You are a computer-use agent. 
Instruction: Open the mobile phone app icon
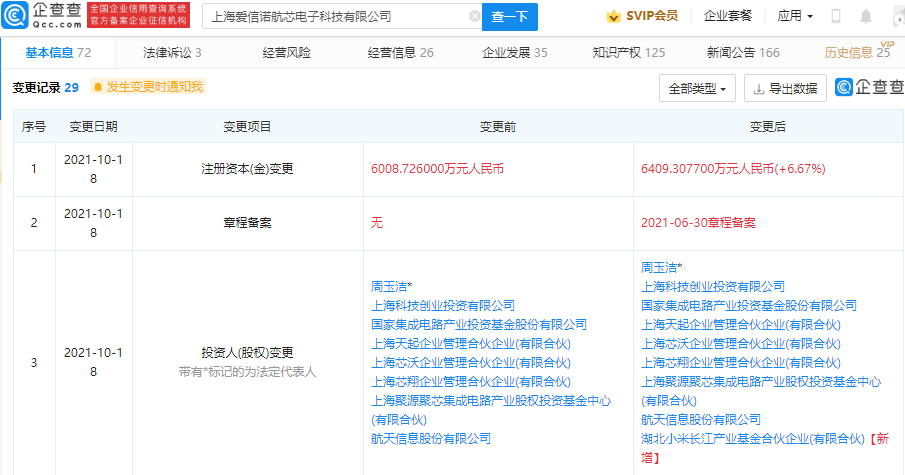coord(835,16)
